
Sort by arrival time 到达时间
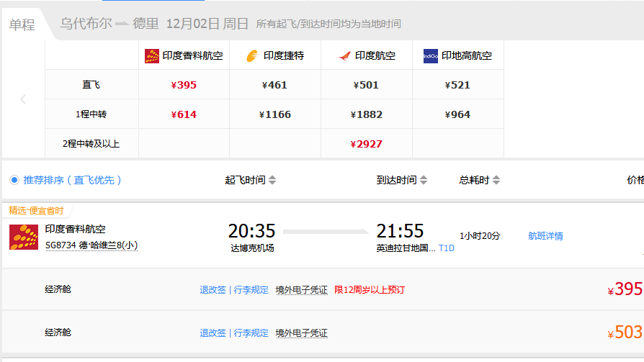402,180
